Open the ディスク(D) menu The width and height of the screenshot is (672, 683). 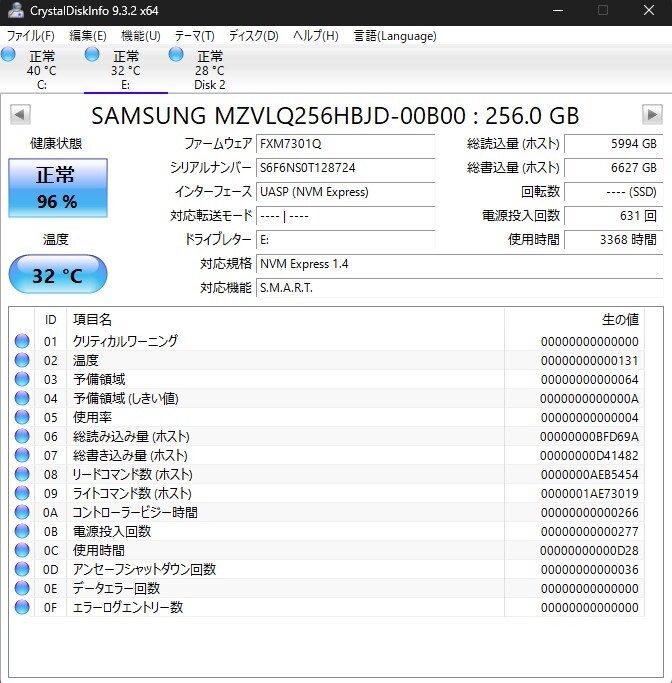click(x=253, y=35)
